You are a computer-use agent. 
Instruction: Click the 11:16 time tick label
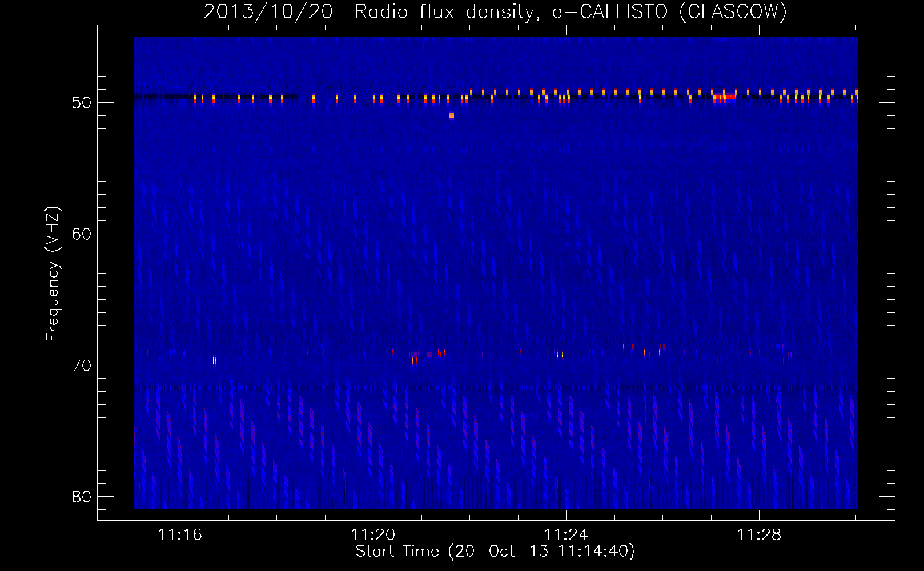point(180,535)
